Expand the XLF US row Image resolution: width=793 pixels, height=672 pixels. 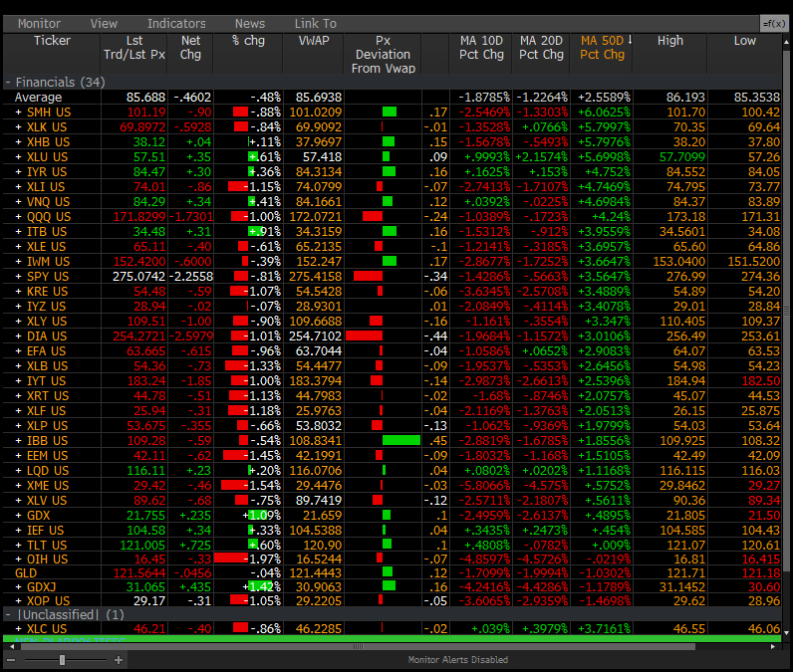(19, 411)
